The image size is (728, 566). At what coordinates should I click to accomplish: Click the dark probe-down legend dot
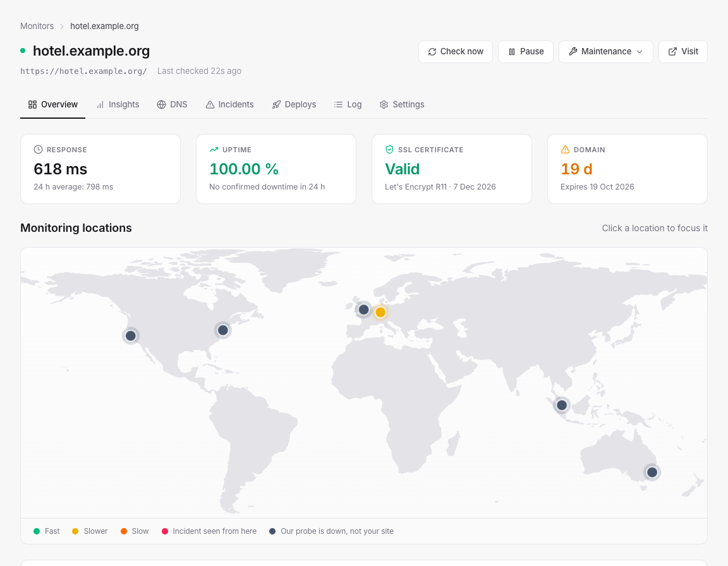272,531
